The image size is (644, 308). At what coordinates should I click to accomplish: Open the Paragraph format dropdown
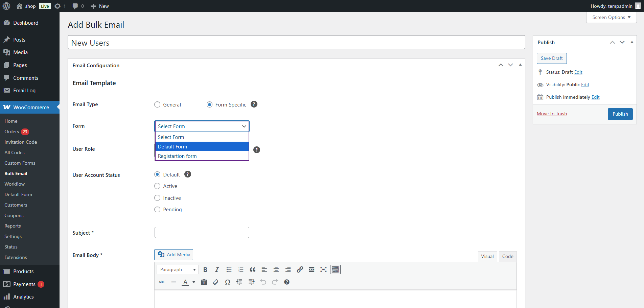(x=177, y=269)
